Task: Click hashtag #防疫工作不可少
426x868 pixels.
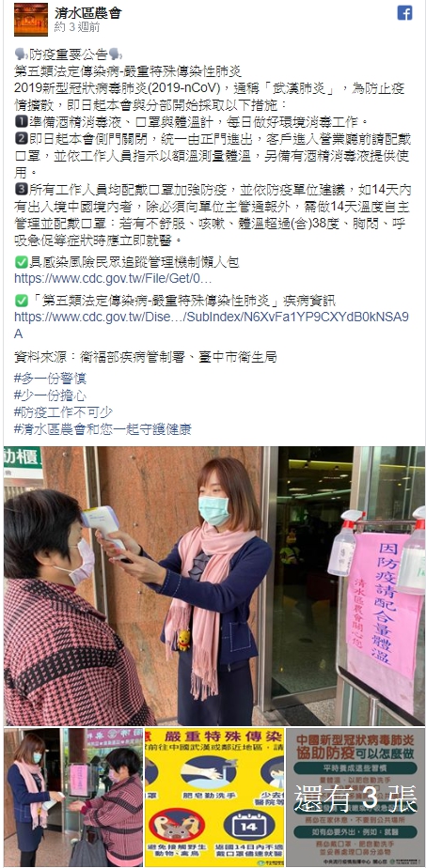Action: [x=63, y=411]
